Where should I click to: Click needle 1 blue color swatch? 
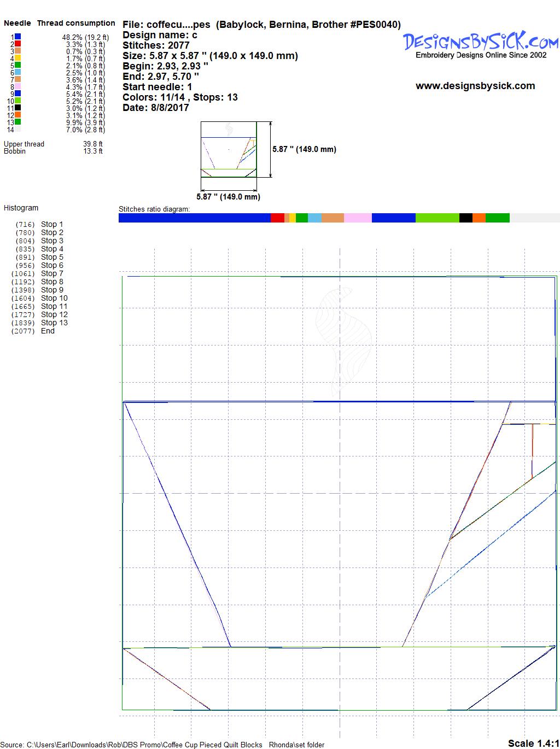pos(18,37)
